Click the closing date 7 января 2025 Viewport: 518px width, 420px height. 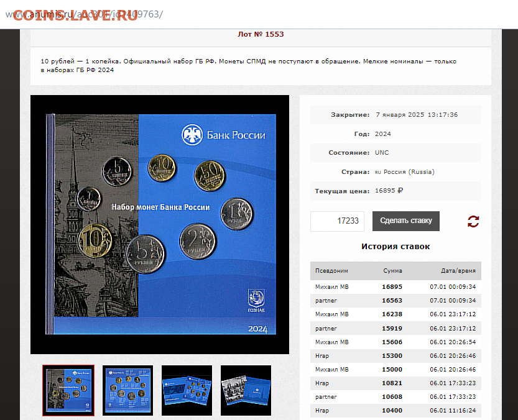[417, 114]
